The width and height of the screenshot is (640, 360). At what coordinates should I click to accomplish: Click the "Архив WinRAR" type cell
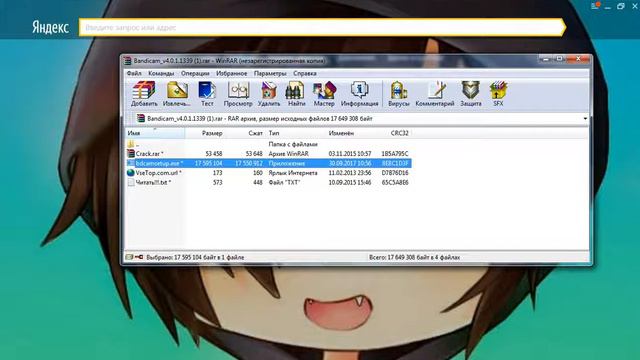click(288, 154)
